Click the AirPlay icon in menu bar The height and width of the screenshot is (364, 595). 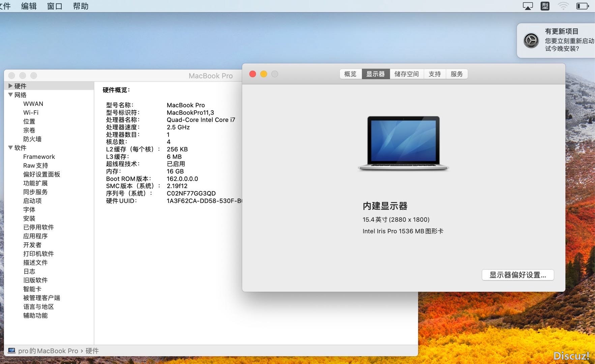click(528, 6)
